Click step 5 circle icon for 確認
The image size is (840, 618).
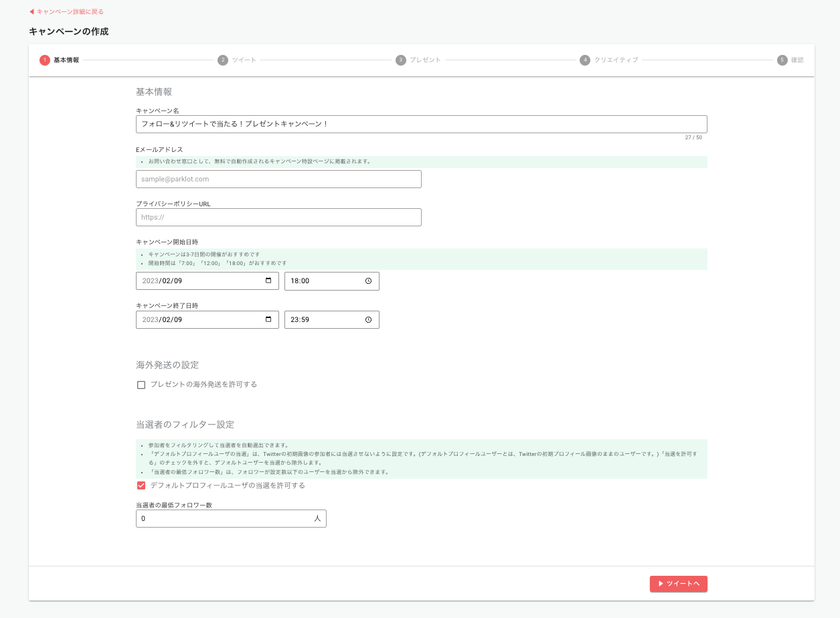[782, 60]
